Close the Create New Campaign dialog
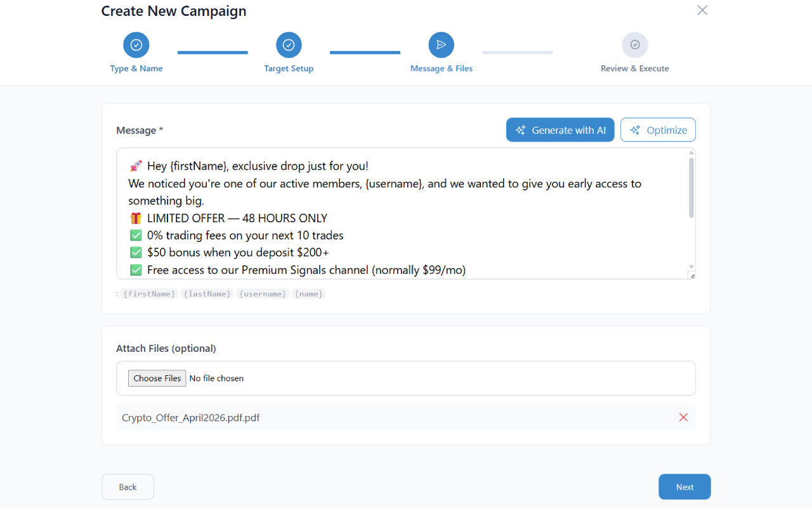The image size is (812, 508). [702, 10]
